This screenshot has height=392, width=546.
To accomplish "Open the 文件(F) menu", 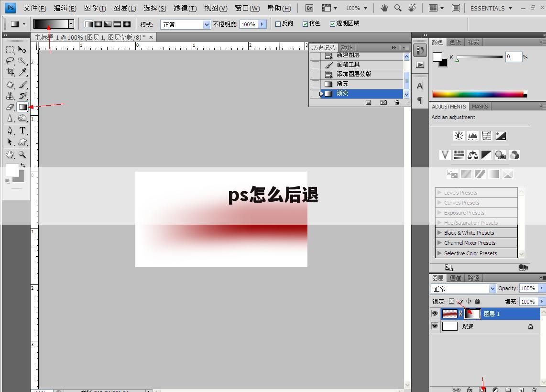I will tap(35, 8).
